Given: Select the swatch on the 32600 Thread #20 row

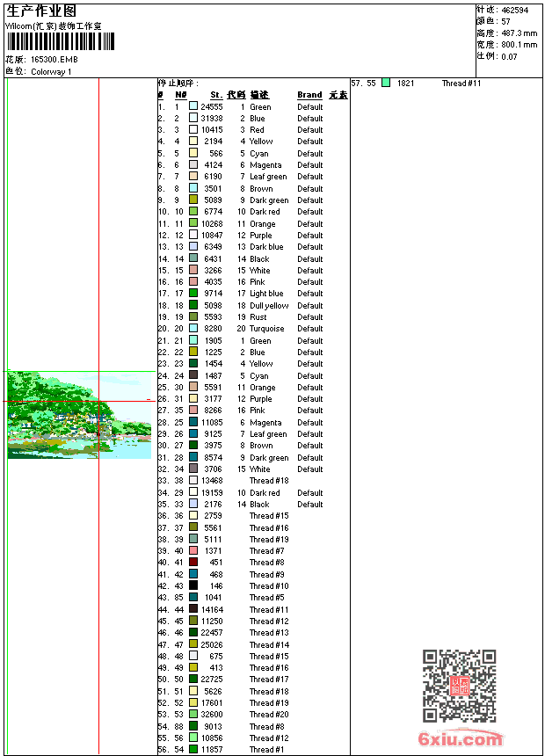Looking at the screenshot, I should pos(193,714).
